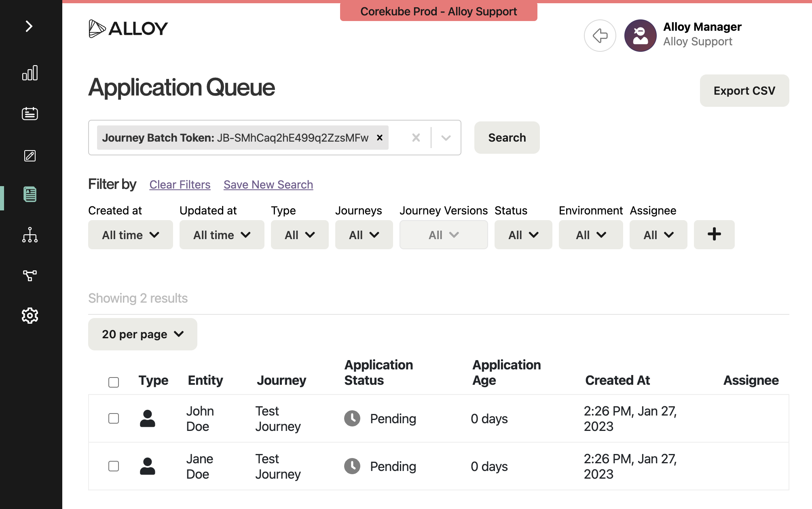Open the Updated at All time dropdown
The height and width of the screenshot is (509, 812).
coord(222,235)
